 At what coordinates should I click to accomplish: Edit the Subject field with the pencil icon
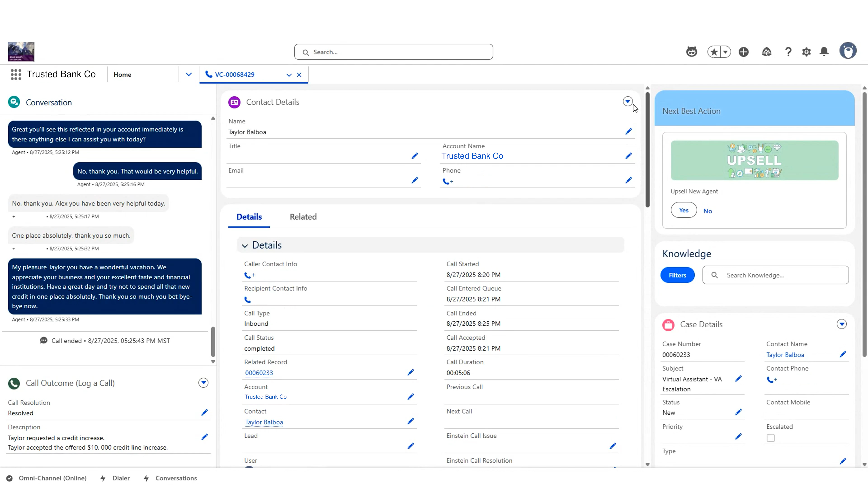[x=739, y=379]
